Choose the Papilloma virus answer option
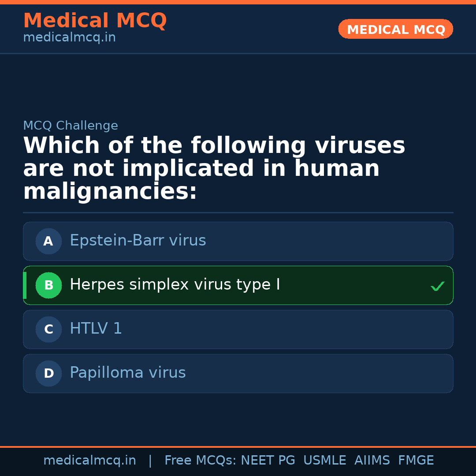This screenshot has width=476, height=476. [x=128, y=373]
